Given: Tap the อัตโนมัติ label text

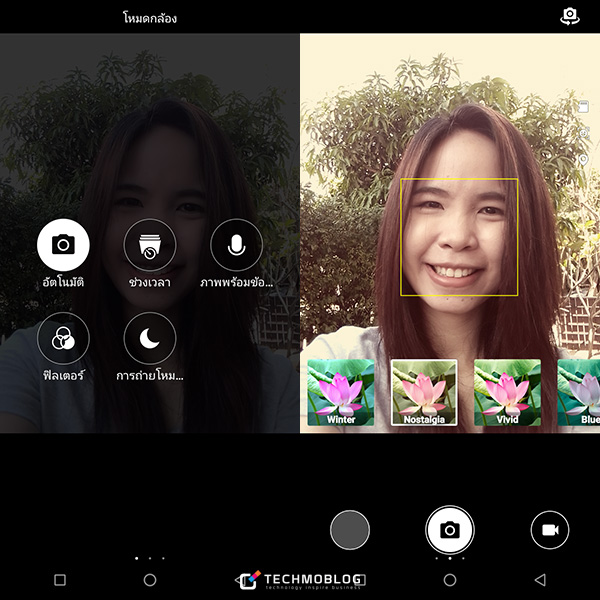Looking at the screenshot, I should click(x=63, y=282).
